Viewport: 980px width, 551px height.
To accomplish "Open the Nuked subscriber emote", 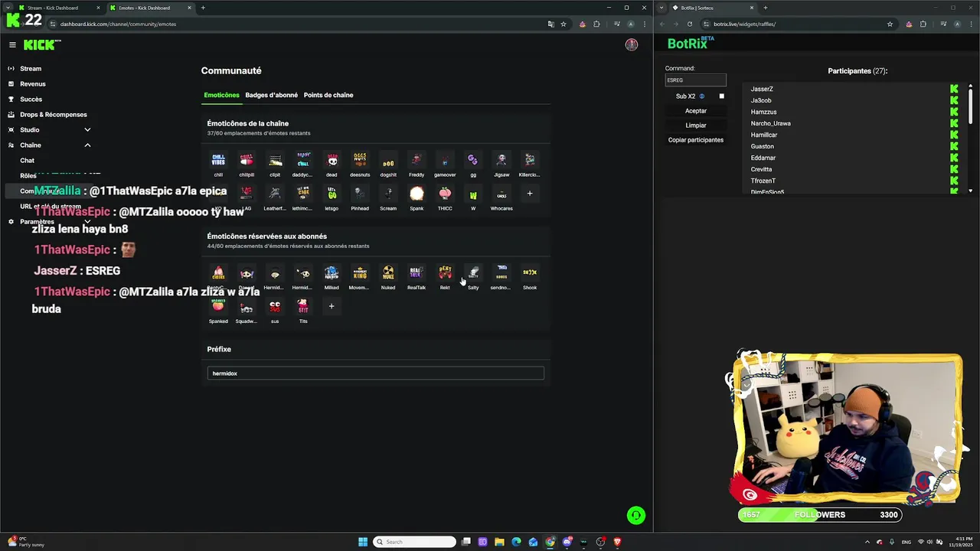I will click(388, 273).
